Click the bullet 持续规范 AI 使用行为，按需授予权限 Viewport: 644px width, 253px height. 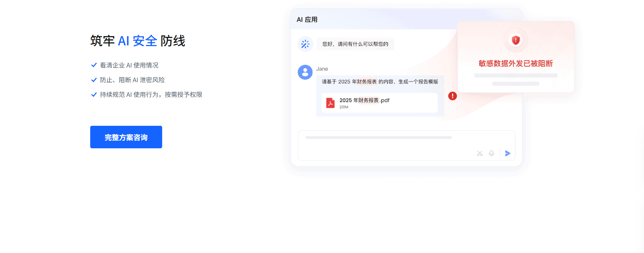pos(151,95)
